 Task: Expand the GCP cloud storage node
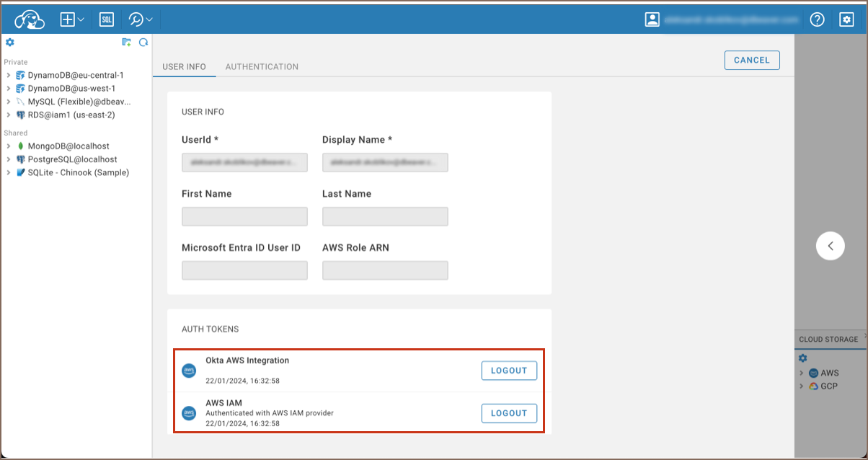point(802,386)
